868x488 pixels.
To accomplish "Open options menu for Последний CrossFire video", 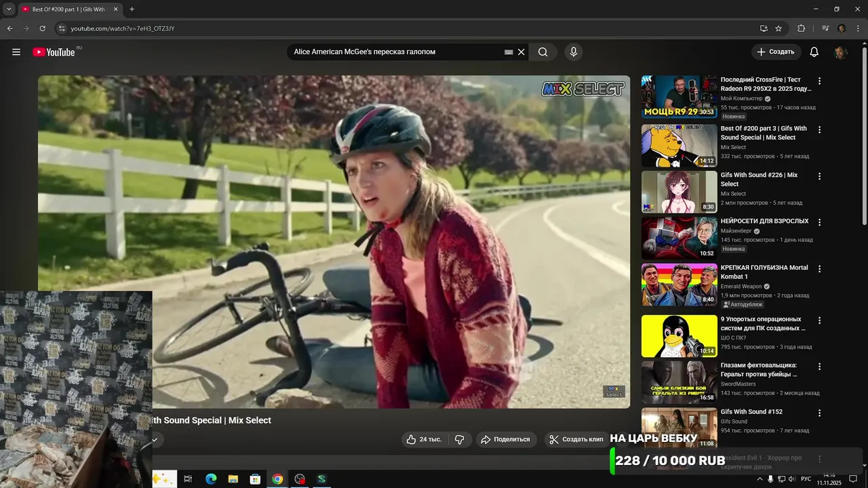I will (x=819, y=81).
